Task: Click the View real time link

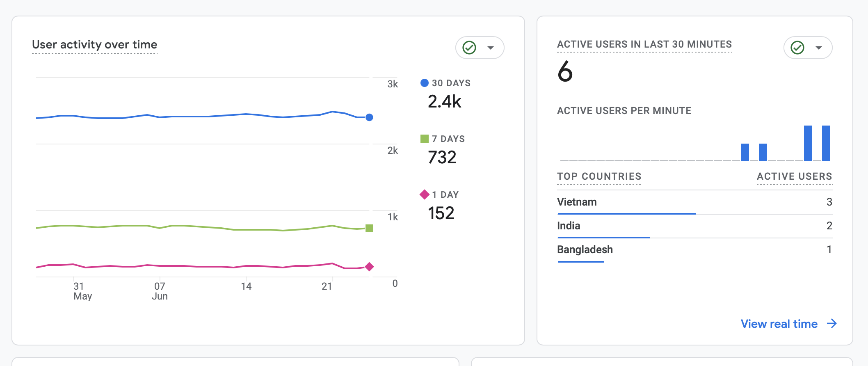Action: (779, 324)
